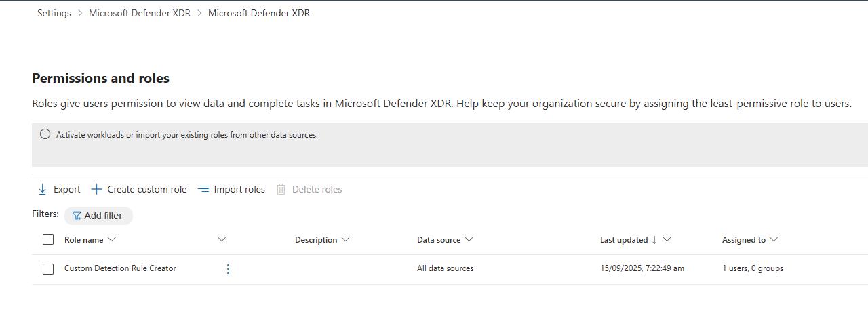Open the Data source column dropdown
This screenshot has height=324, width=868.
(x=469, y=239)
